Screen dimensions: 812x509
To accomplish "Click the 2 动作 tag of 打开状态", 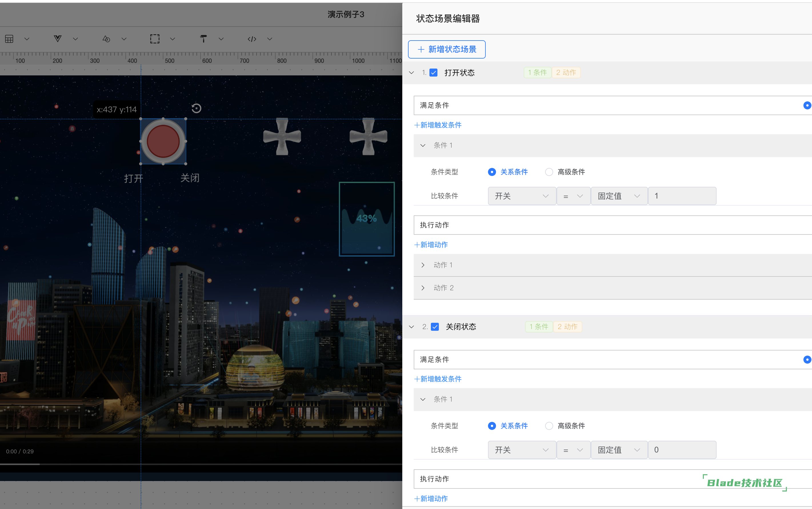I will click(566, 73).
